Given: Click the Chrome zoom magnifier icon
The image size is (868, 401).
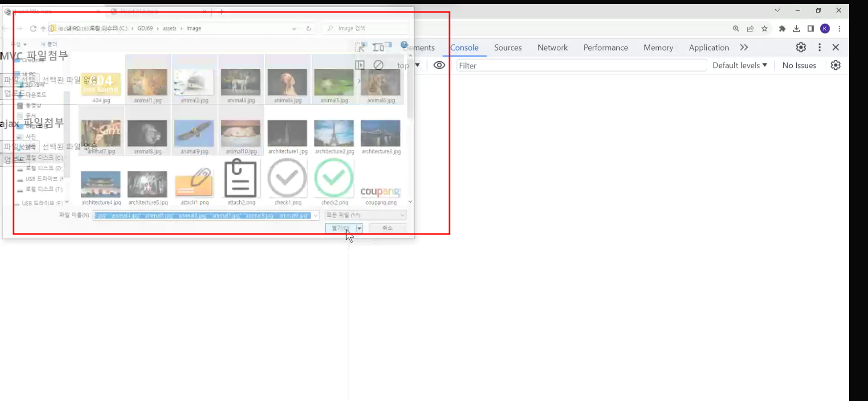Looking at the screenshot, I should click(736, 29).
